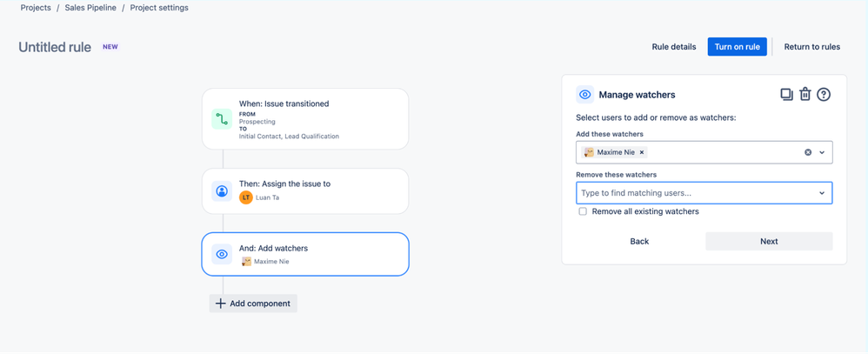This screenshot has height=354, width=868.
Task: Click the Add watchers eye icon in rule card
Action: [222, 254]
